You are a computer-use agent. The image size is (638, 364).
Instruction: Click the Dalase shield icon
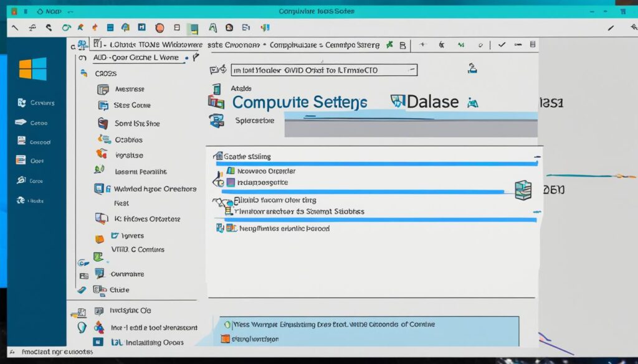(x=398, y=101)
